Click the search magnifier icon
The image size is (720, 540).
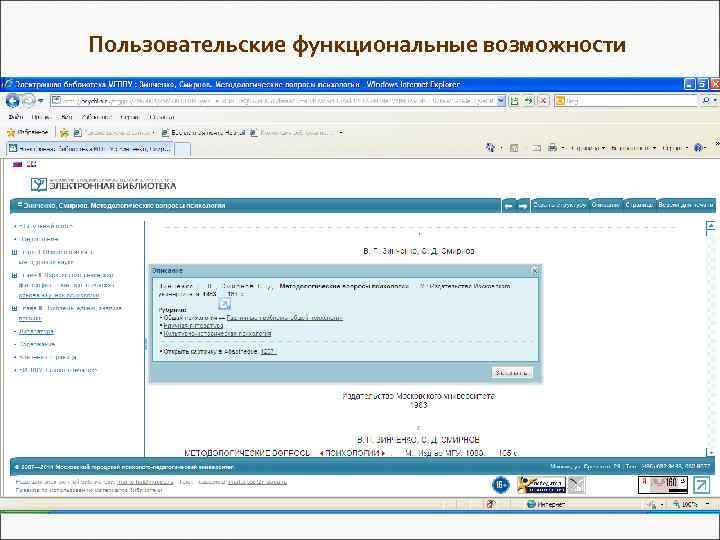point(706,101)
